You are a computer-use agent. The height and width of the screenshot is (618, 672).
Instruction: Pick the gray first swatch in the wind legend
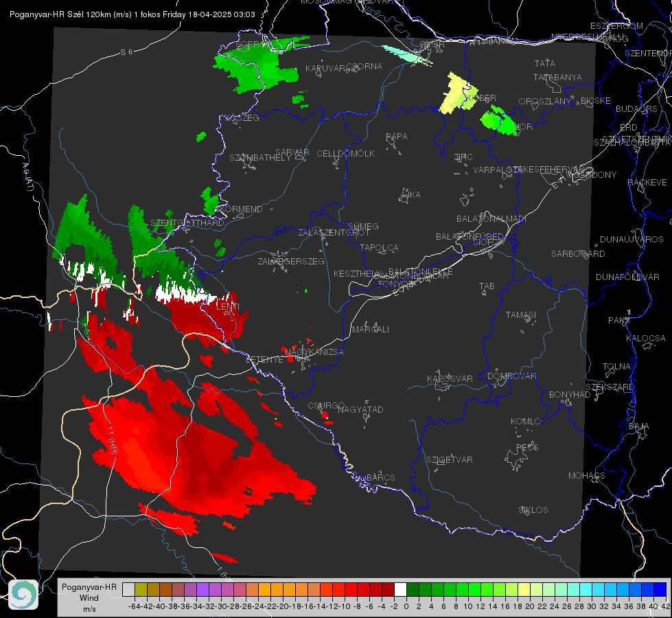point(128,589)
